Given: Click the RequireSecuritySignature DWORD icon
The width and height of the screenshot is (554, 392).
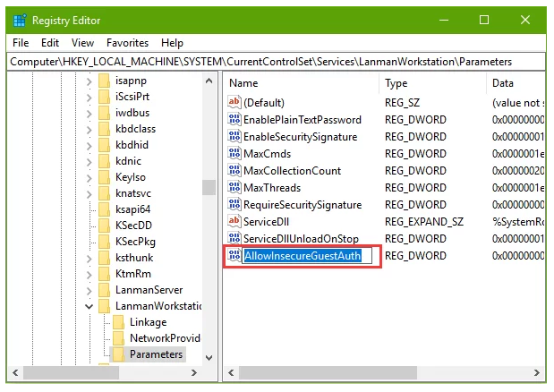Looking at the screenshot, I should click(234, 204).
